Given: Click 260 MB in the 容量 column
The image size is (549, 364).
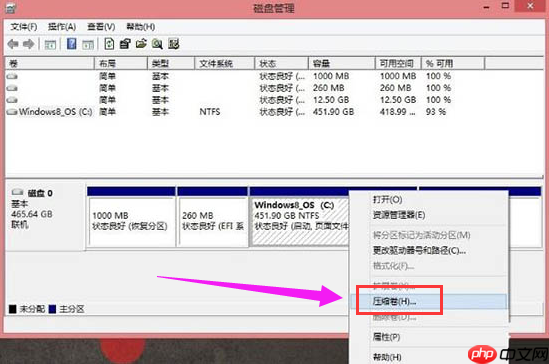Looking at the screenshot, I should point(328,88).
